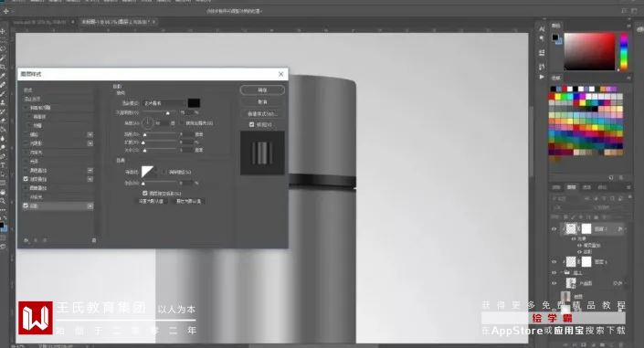Select the Zoom tool
The width and height of the screenshot is (644, 348).
pos(3,201)
